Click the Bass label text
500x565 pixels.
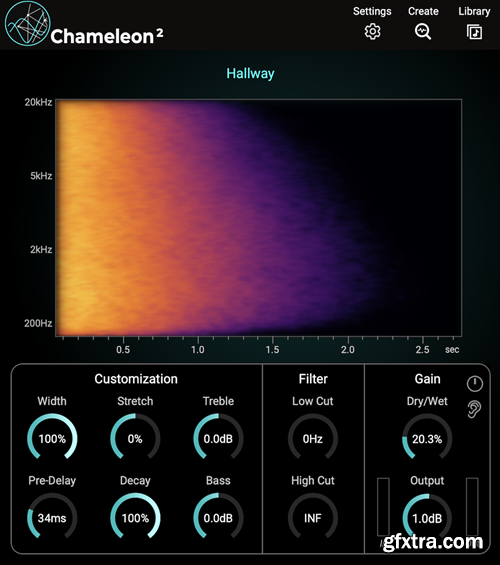pyautogui.click(x=218, y=480)
